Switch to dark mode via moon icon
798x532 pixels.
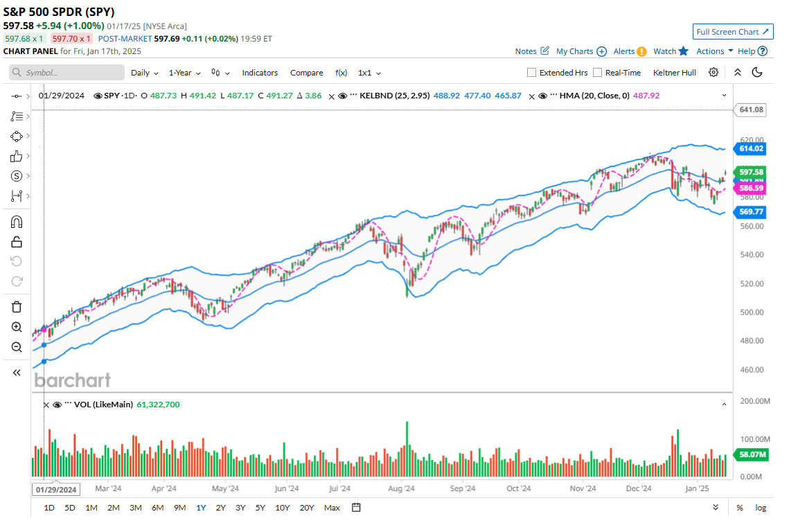pos(757,73)
